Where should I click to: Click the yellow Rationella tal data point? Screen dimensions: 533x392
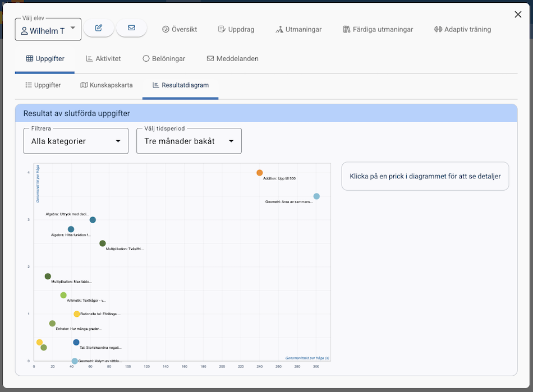tap(77, 314)
